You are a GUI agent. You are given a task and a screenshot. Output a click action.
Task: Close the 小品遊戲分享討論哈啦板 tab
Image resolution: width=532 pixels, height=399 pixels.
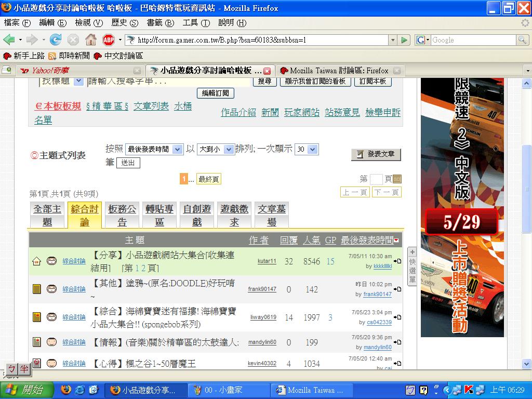tap(267, 71)
